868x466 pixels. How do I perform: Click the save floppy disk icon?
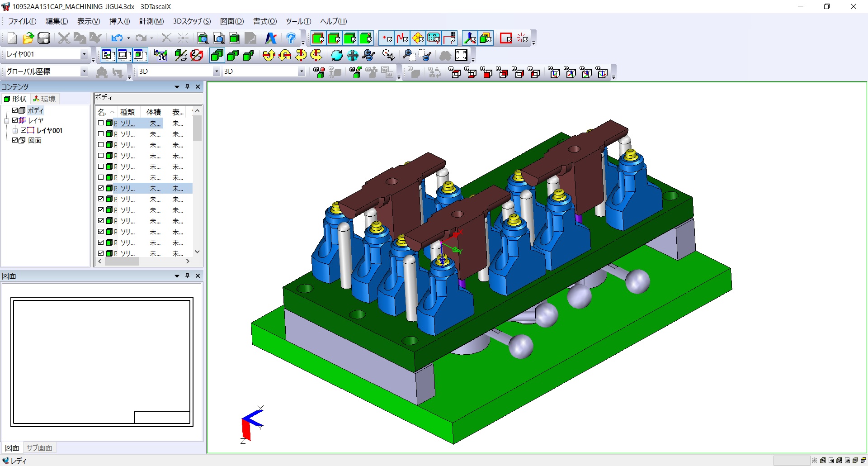(44, 38)
